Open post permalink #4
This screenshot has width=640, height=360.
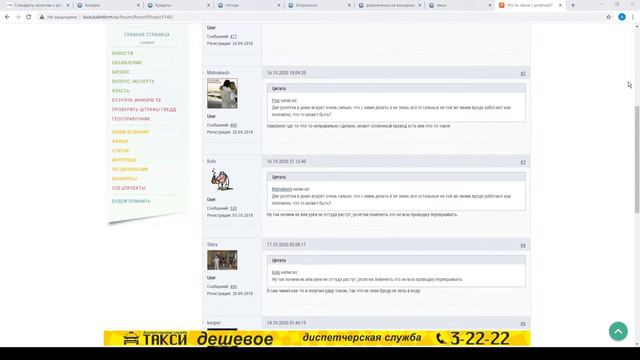523,246
